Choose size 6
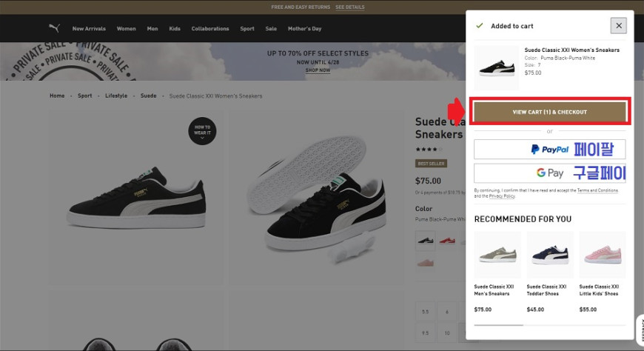The width and height of the screenshot is (644, 351). pos(447,312)
